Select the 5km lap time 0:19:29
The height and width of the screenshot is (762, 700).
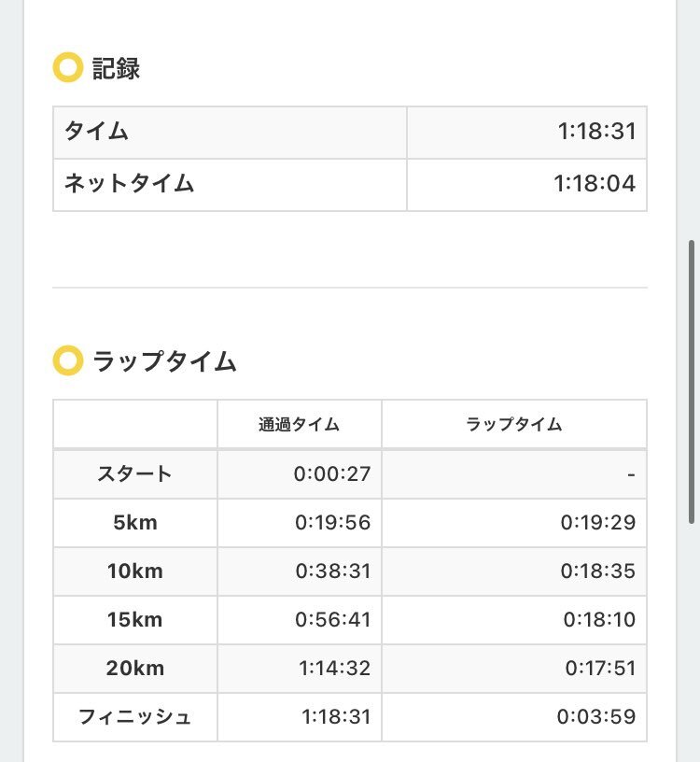tap(598, 522)
